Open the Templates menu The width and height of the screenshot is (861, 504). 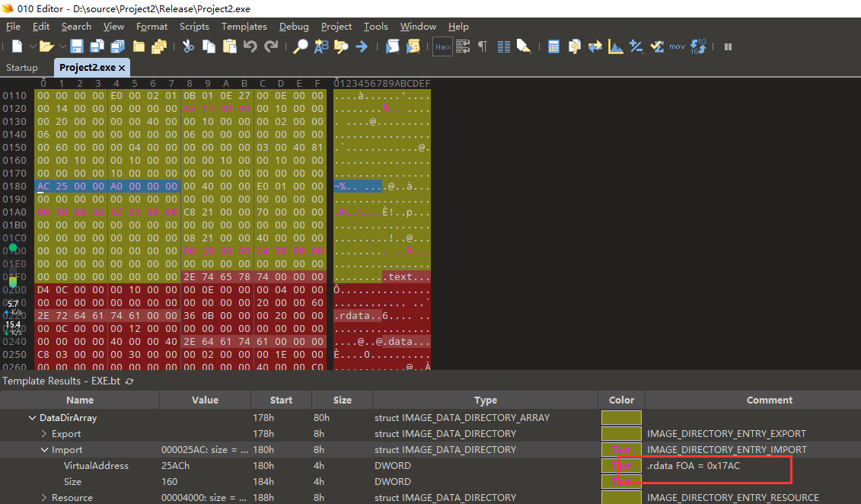point(244,27)
